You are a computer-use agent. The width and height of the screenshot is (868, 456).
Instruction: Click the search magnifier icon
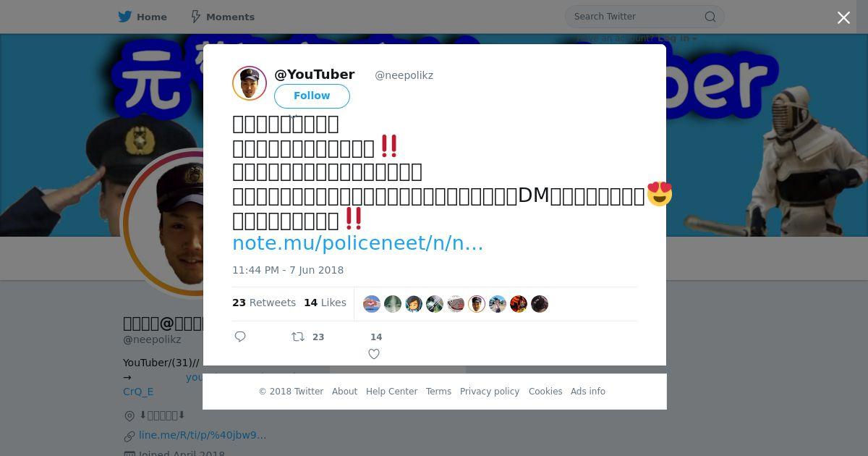(710, 17)
